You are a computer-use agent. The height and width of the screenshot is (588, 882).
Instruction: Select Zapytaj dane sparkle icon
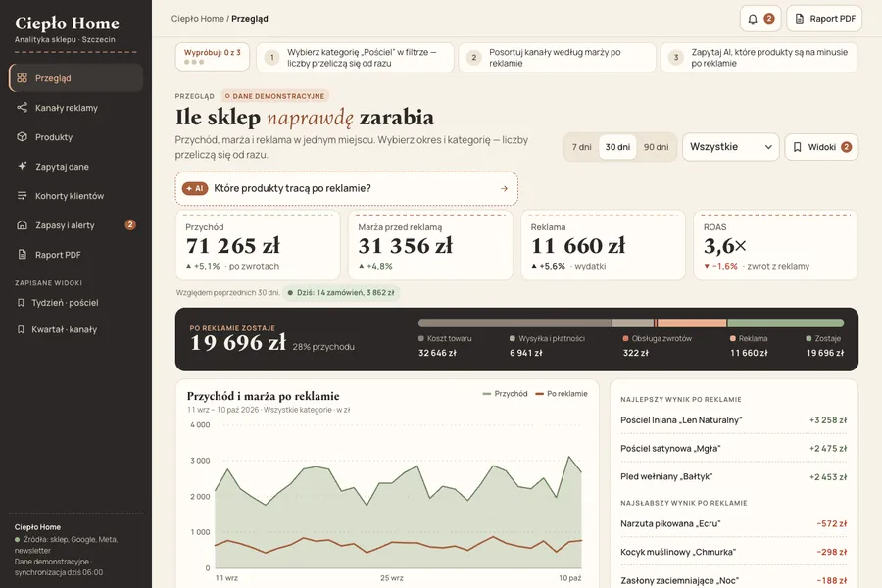tap(22, 166)
